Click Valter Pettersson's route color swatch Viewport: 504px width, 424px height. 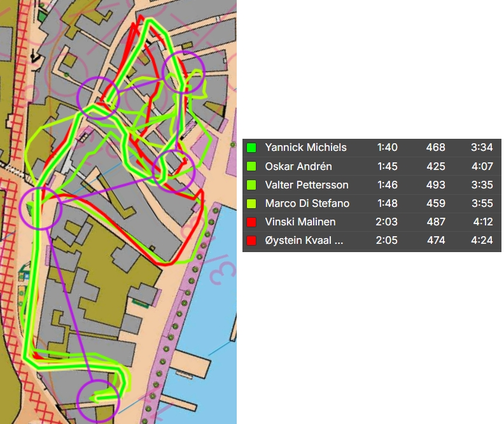coord(251,185)
